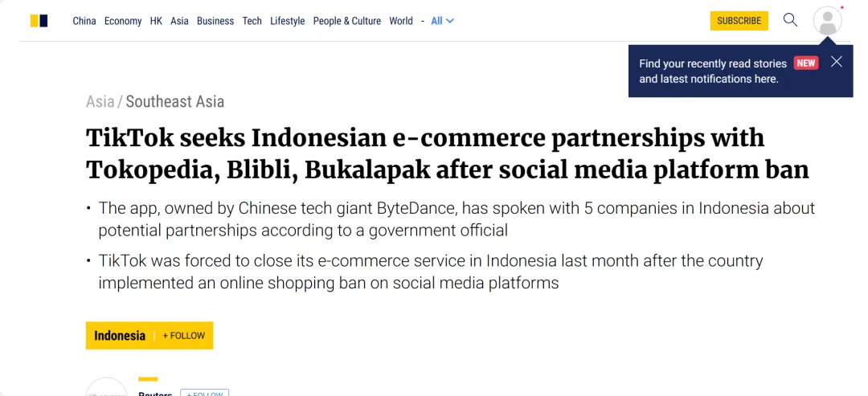
Task: Click the Asia breadcrumb link
Action: (100, 102)
